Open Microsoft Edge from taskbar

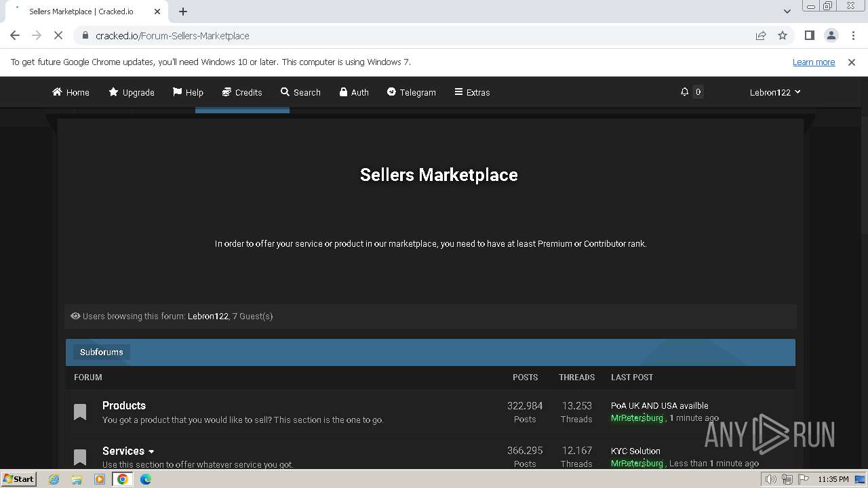click(x=146, y=479)
